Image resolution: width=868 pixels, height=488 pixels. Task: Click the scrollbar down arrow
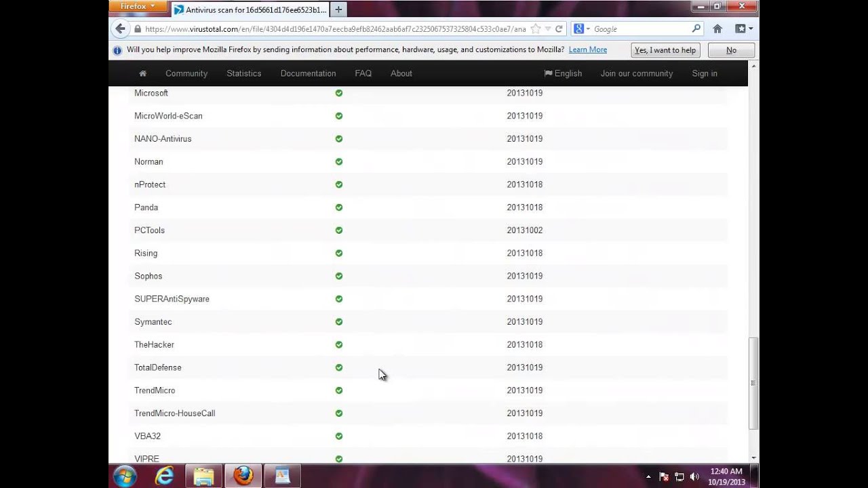[x=753, y=458]
